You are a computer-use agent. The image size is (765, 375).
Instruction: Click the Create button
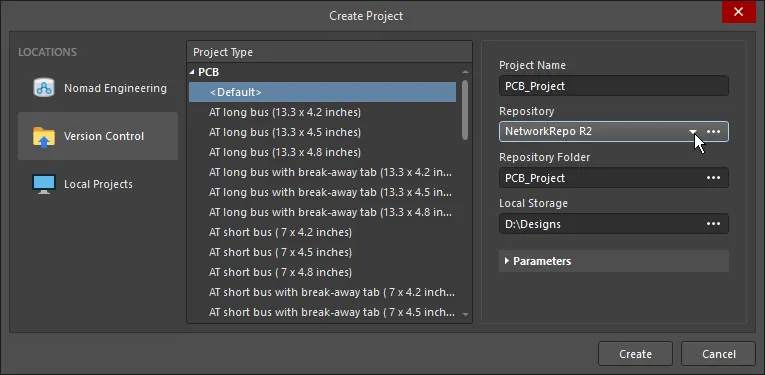pyautogui.click(x=635, y=354)
